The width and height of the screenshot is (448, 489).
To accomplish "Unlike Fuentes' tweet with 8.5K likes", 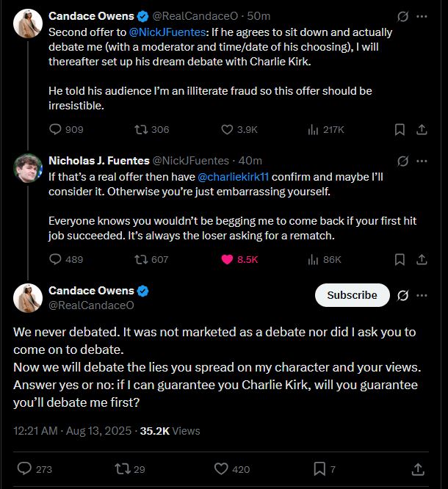I will click(228, 259).
